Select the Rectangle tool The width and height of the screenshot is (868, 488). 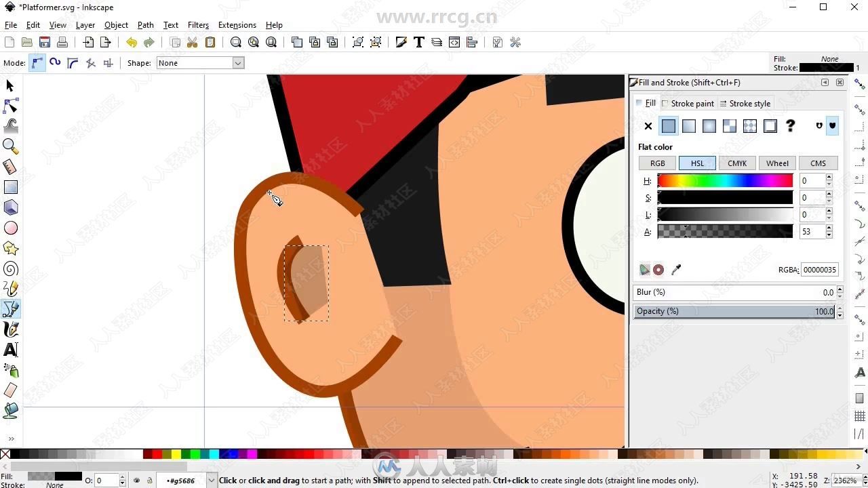coord(10,187)
